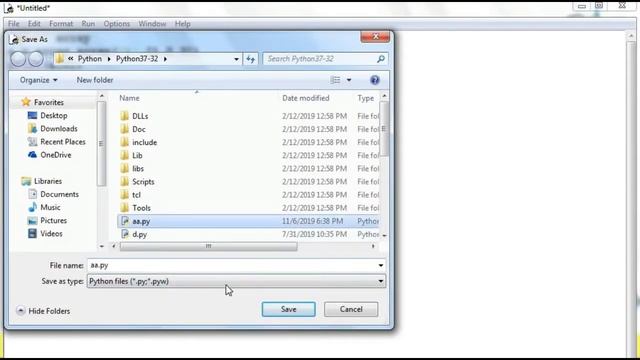Screen dimensions: 640x360
Task: Open the address bar history dropdown
Action: (236, 59)
